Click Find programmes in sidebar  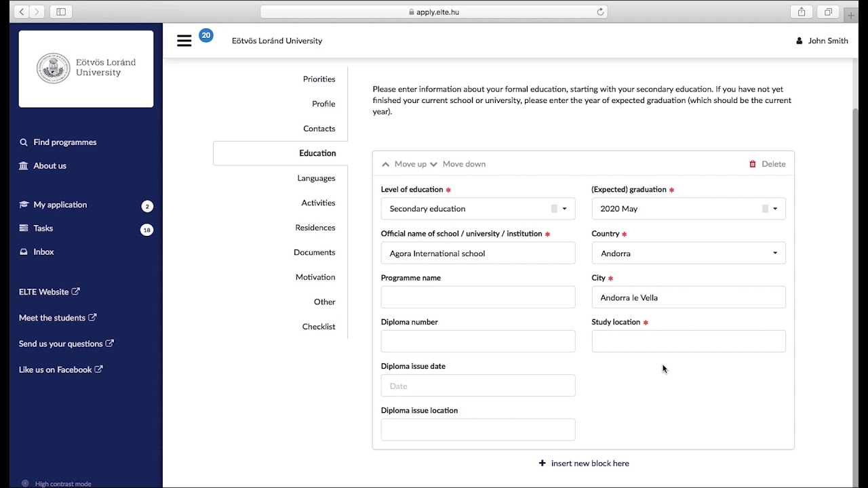65,142
